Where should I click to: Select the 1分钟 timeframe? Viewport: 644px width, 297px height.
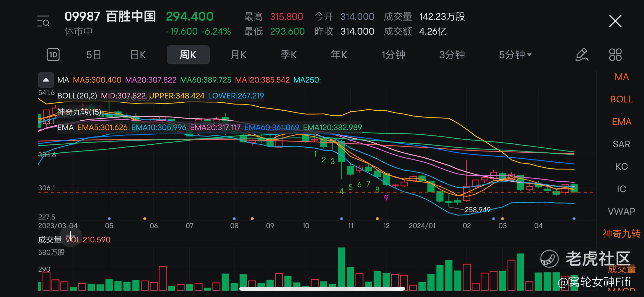click(393, 55)
